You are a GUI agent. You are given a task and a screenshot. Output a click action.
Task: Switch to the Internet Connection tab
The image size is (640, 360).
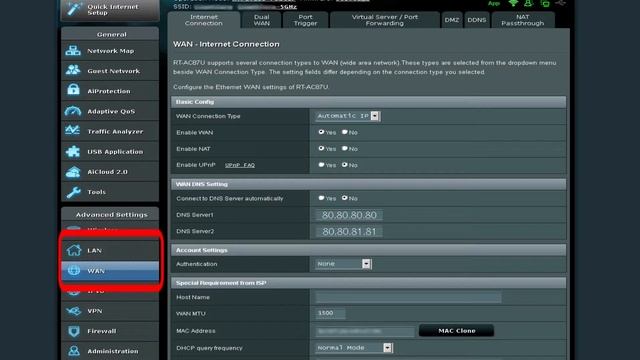(204, 20)
